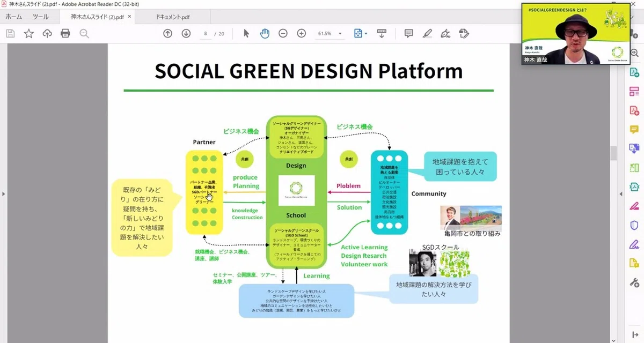Open the find text magnifier icon
Image resolution: width=644 pixels, height=343 pixels.
pyautogui.click(x=84, y=33)
